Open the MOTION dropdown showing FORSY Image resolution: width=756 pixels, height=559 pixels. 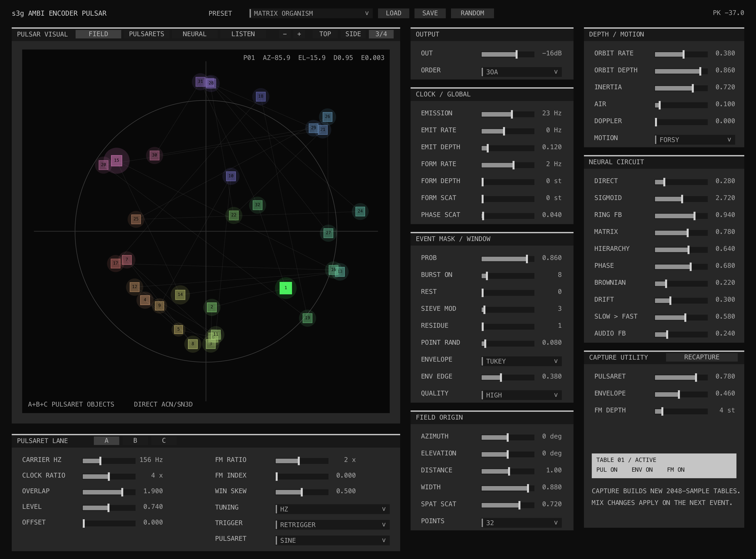695,140
